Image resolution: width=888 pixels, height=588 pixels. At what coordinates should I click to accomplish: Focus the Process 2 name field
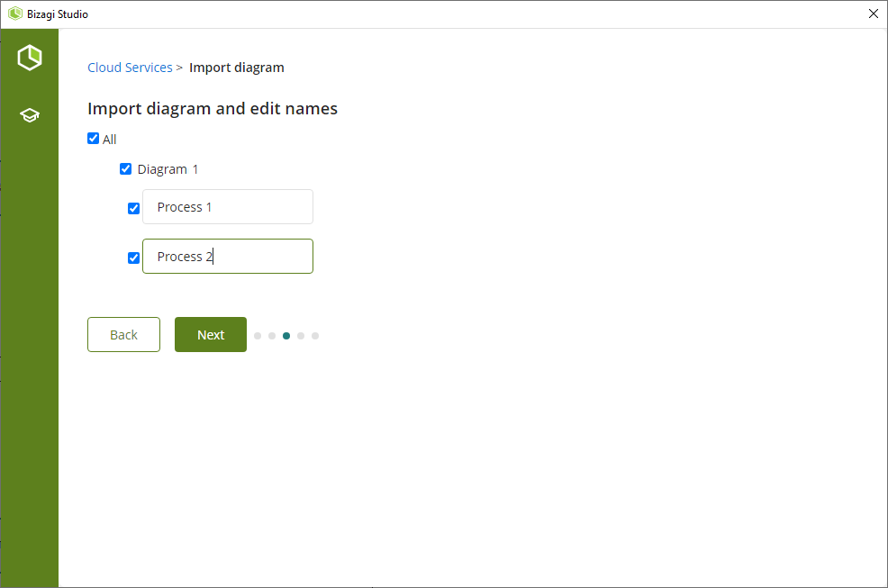point(228,257)
